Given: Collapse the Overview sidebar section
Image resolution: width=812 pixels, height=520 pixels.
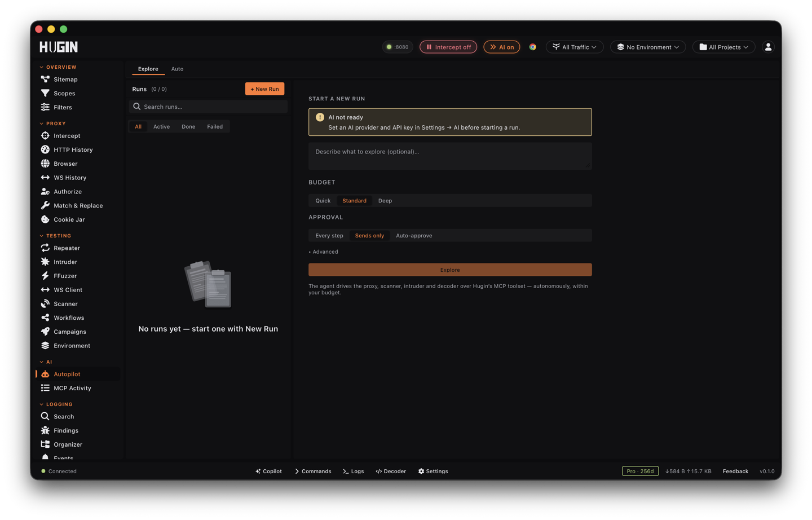Looking at the screenshot, I should [x=58, y=67].
